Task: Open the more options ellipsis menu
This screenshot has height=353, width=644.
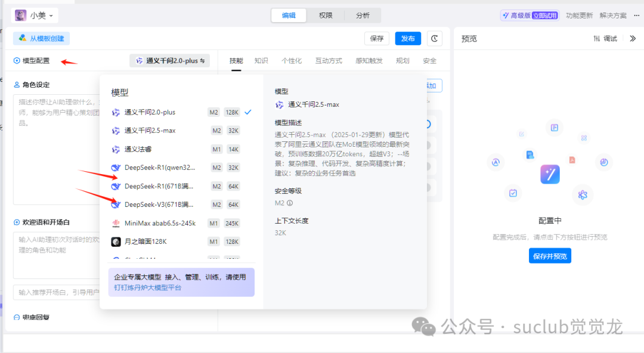Action: click(x=637, y=16)
